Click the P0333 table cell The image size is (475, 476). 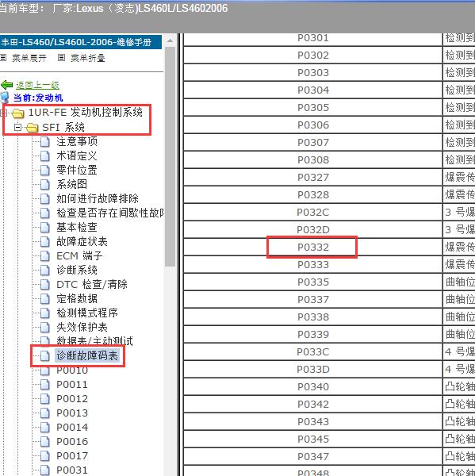313,265
